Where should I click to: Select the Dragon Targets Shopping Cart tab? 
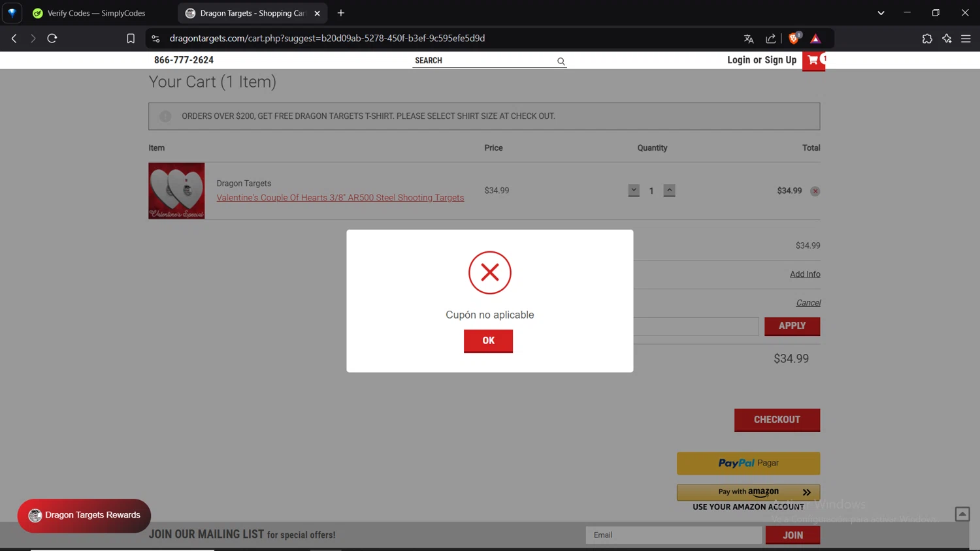(x=251, y=13)
